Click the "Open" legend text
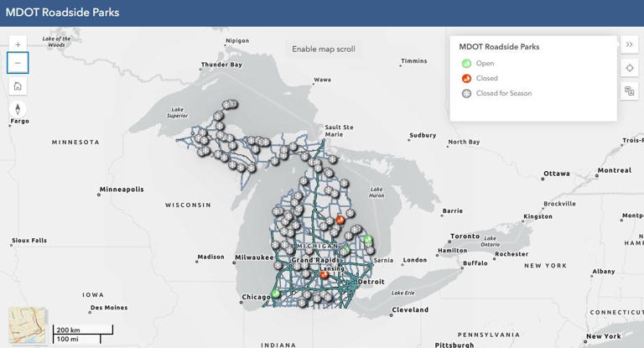Screen dimensions: 644x348 [485, 63]
